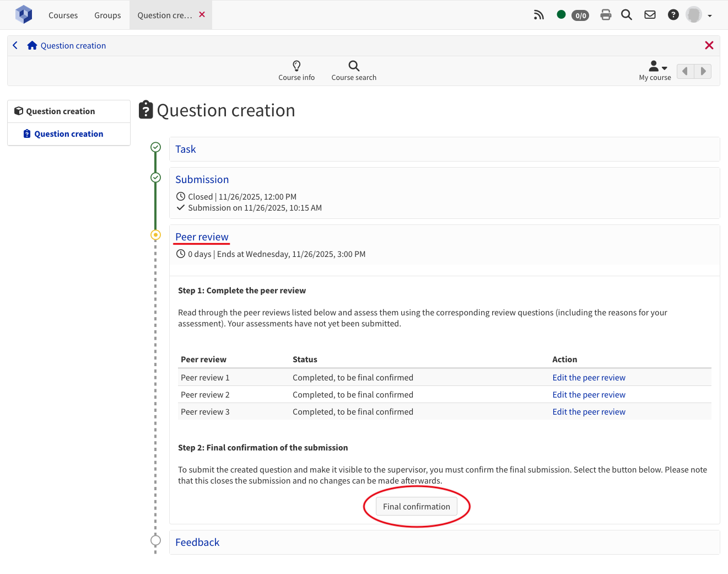Select Question creation child item in sidebar
The image size is (728, 574).
(68, 134)
